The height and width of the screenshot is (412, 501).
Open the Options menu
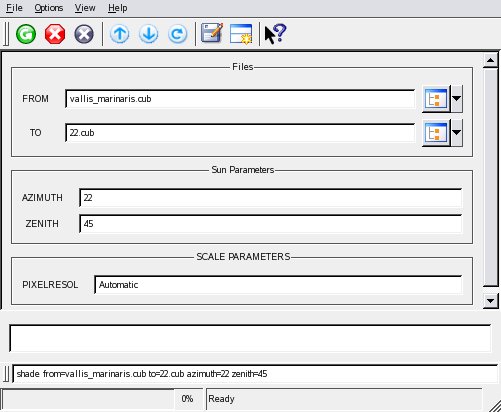click(x=49, y=8)
